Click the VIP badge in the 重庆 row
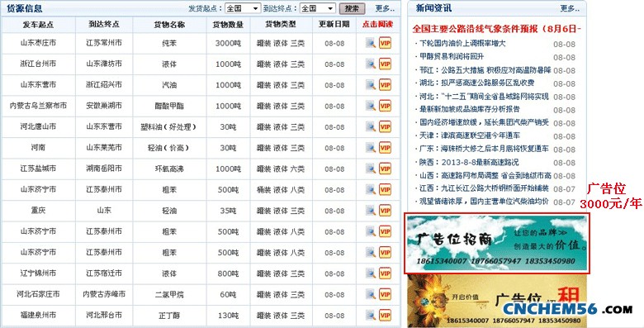 (385, 211)
